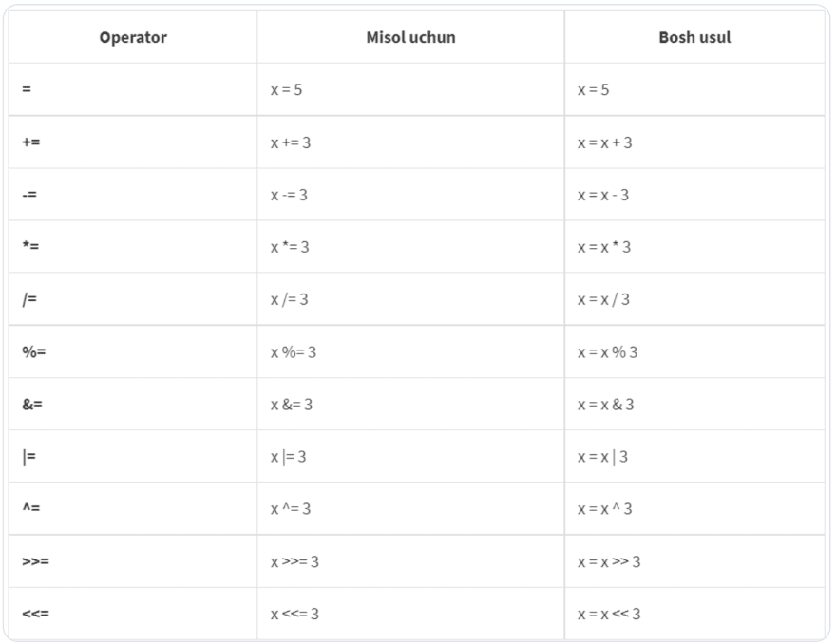
Task: Select the ^= operator cell
Action: click(x=30, y=508)
